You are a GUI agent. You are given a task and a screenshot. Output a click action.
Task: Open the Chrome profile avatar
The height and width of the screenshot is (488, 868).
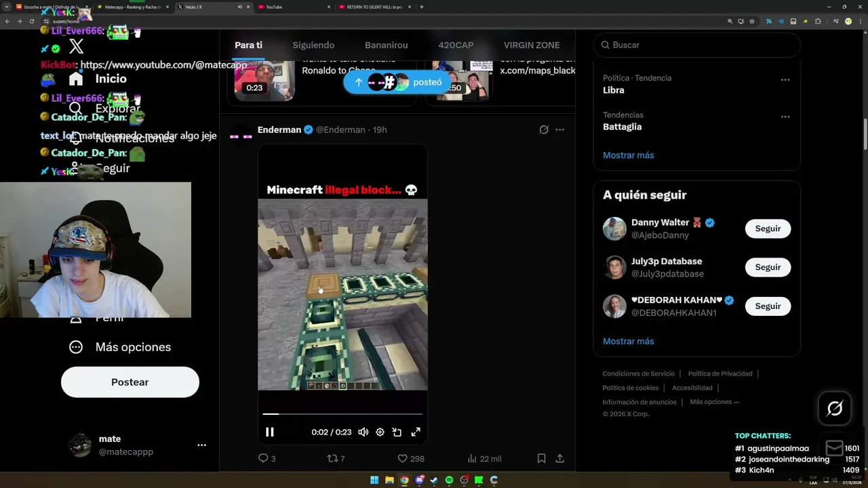[x=848, y=21]
